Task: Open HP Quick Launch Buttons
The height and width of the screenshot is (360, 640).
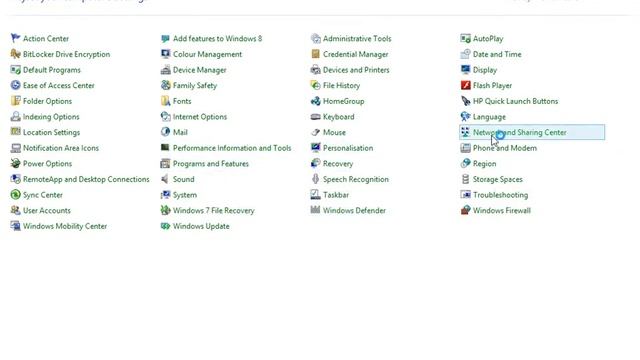Action: point(516,101)
